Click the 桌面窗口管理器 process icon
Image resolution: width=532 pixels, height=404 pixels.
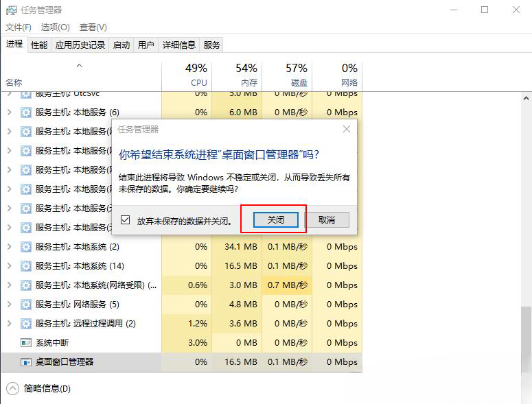pyautogui.click(x=26, y=362)
